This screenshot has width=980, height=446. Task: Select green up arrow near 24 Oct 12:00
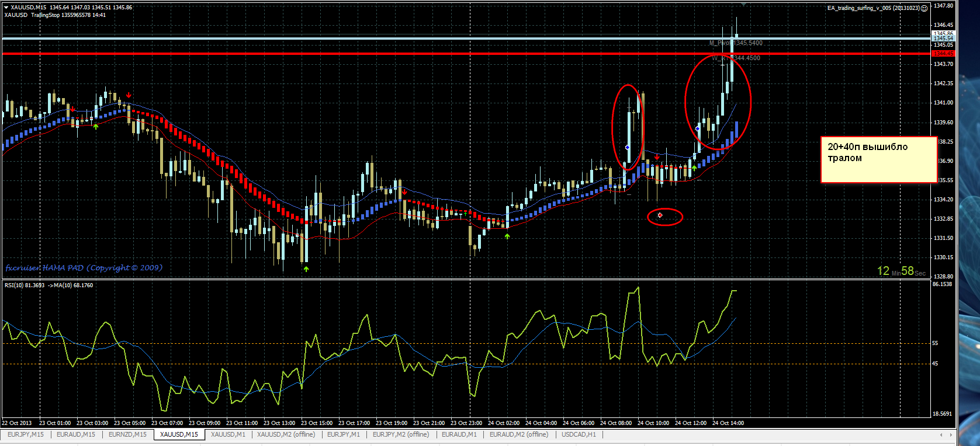coord(694,168)
